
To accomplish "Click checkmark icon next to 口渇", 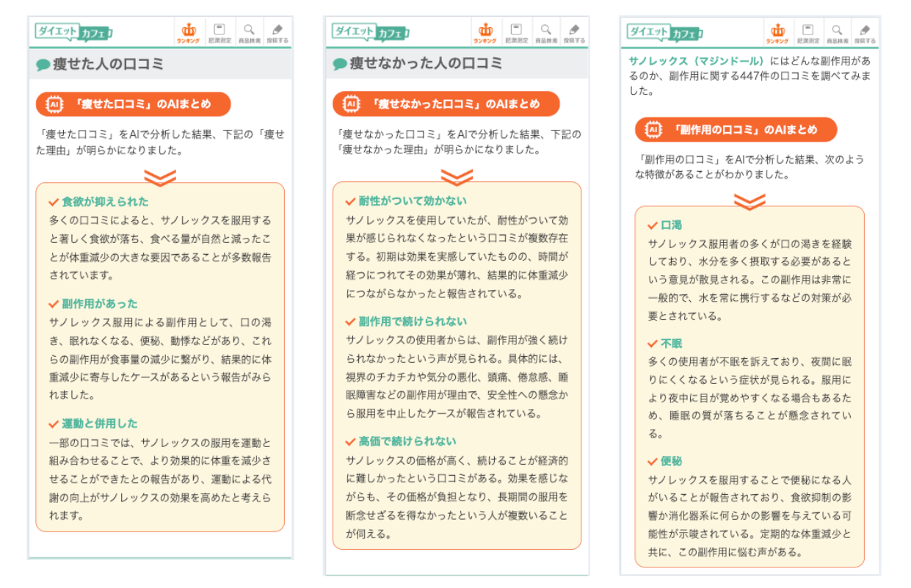I will pyautogui.click(x=653, y=225).
